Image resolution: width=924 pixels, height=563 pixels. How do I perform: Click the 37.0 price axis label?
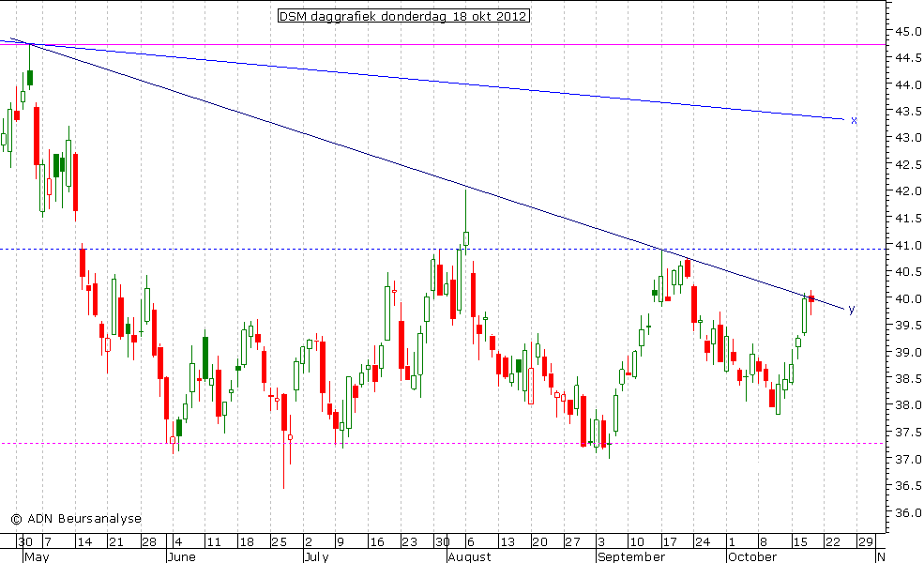(908, 459)
